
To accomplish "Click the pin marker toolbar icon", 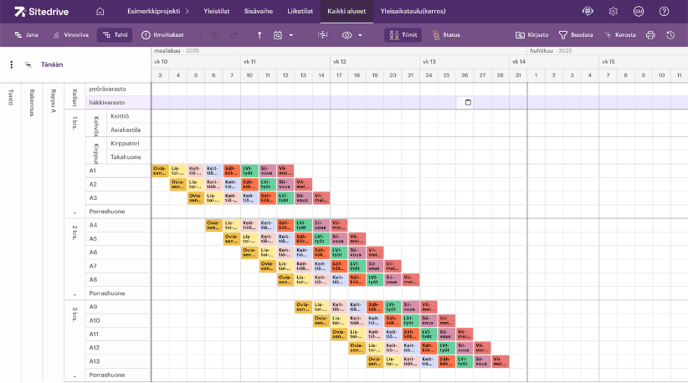I will pyautogui.click(x=259, y=35).
